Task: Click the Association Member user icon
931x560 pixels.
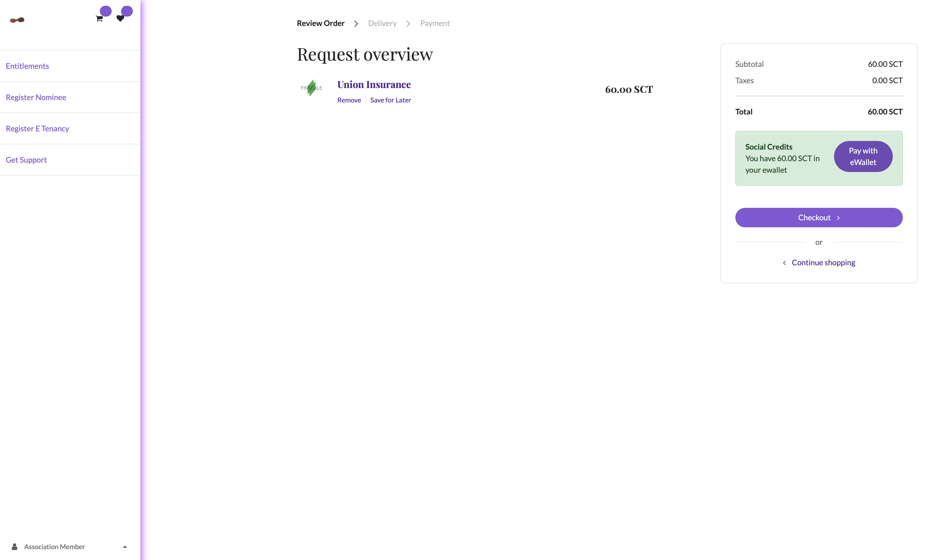Action: 15,547
